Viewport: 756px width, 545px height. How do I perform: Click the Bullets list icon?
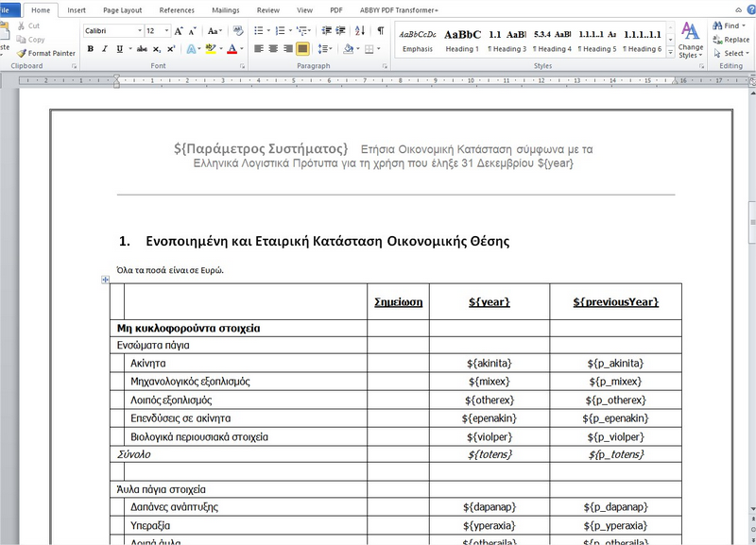pyautogui.click(x=258, y=31)
